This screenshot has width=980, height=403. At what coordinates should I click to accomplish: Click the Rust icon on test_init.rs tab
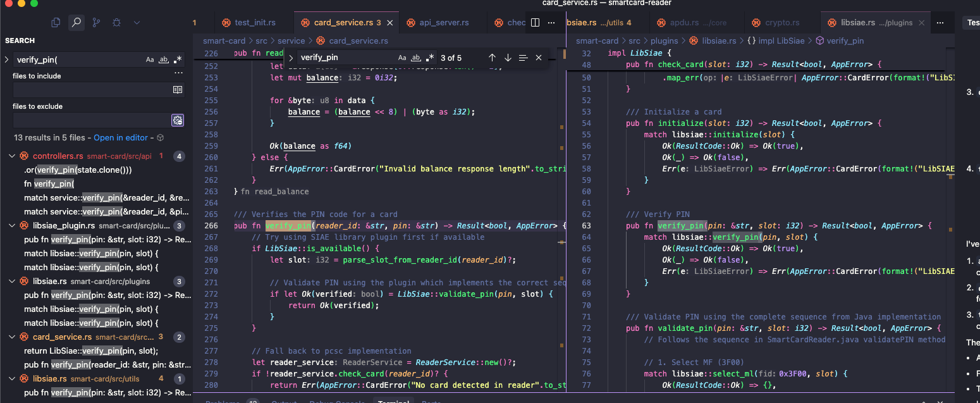[226, 23]
